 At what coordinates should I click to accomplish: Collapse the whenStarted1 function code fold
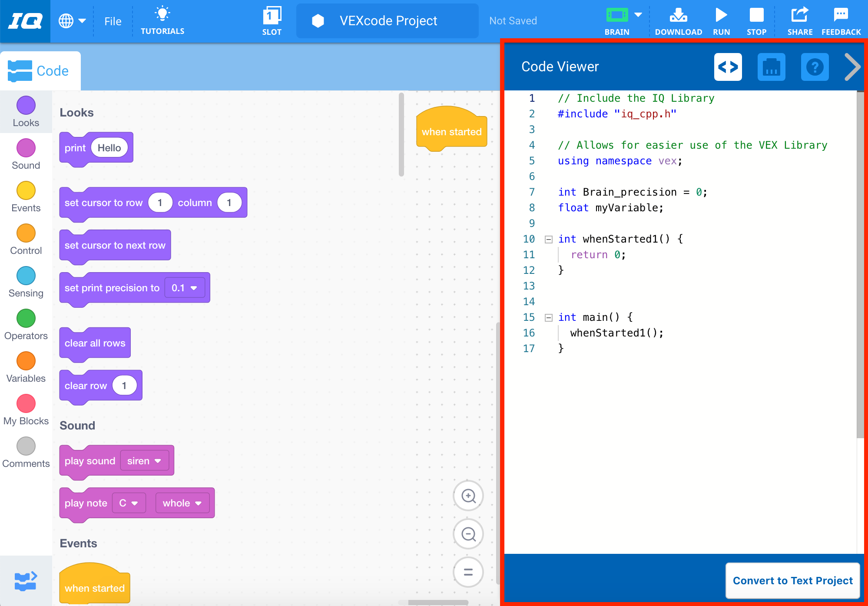click(548, 239)
